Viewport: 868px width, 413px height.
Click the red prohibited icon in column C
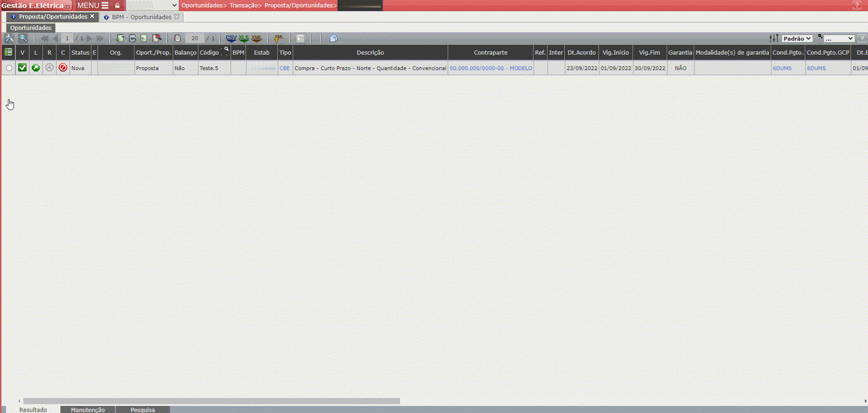(x=63, y=68)
